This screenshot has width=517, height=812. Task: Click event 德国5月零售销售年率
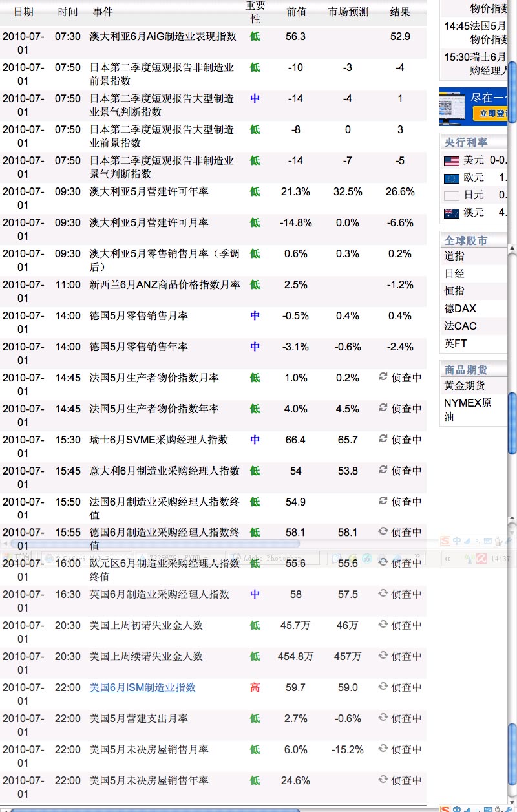pyautogui.click(x=138, y=347)
